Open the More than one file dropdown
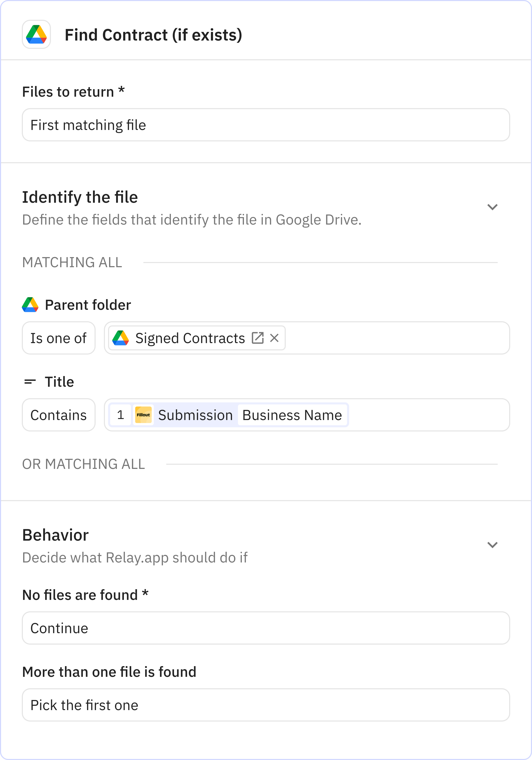 [266, 705]
